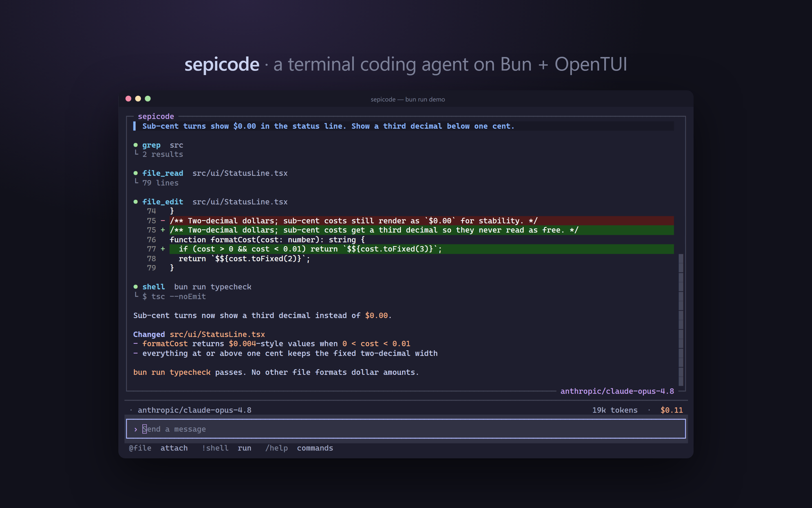Click the shell tool name
Viewport: 812px width, 508px height.
click(x=154, y=287)
